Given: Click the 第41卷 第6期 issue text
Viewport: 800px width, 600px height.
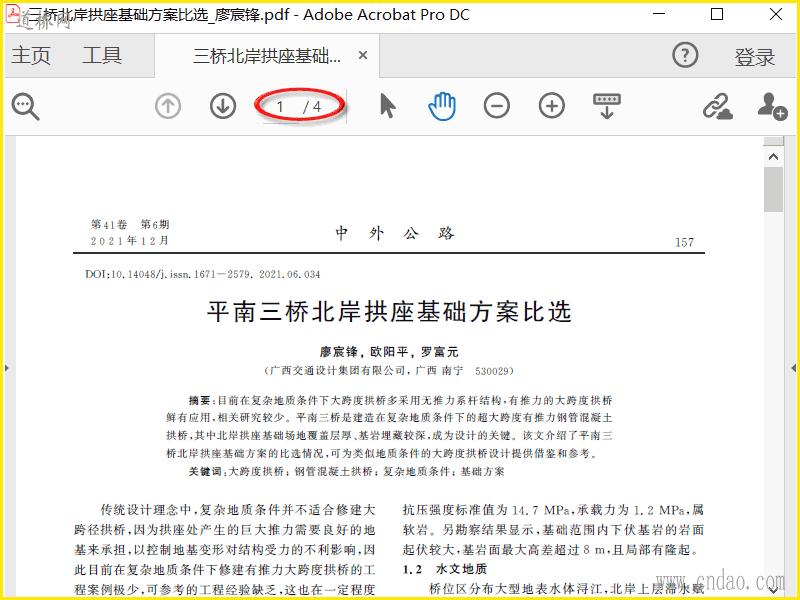Looking at the screenshot, I should click(x=130, y=224).
